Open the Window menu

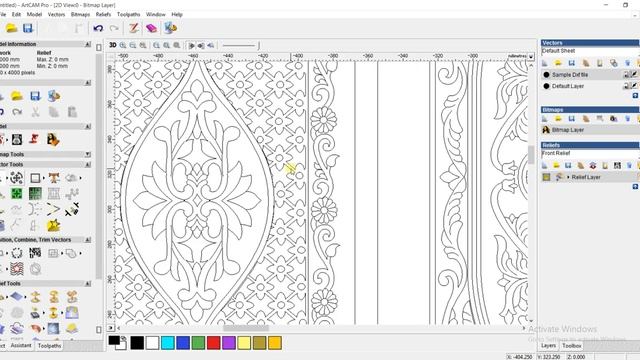[x=156, y=14]
